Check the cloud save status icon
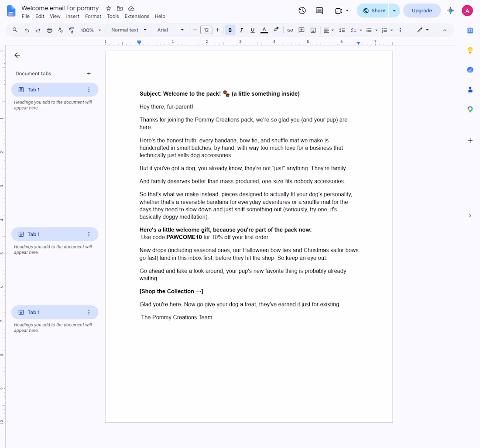Image resolution: width=480 pixels, height=448 pixels. point(131,8)
